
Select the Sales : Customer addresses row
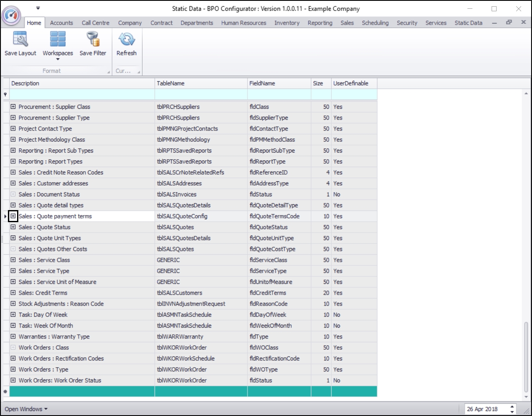[190, 183]
